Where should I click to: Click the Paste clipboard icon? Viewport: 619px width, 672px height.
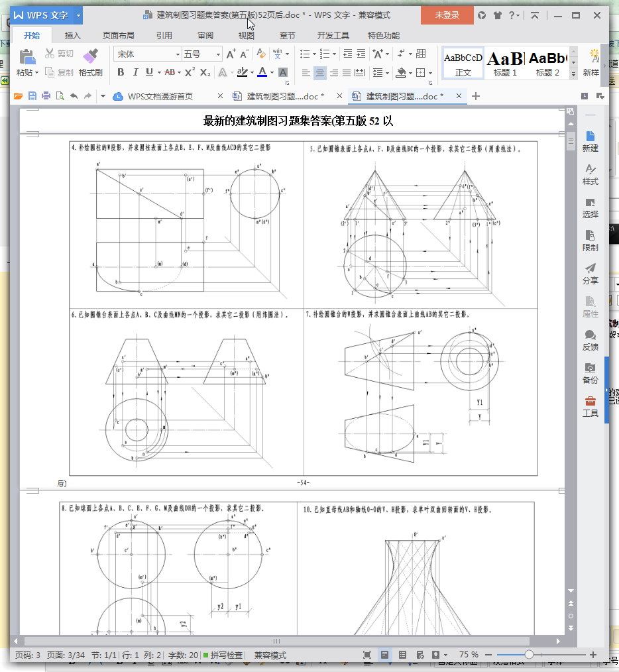click(27, 56)
